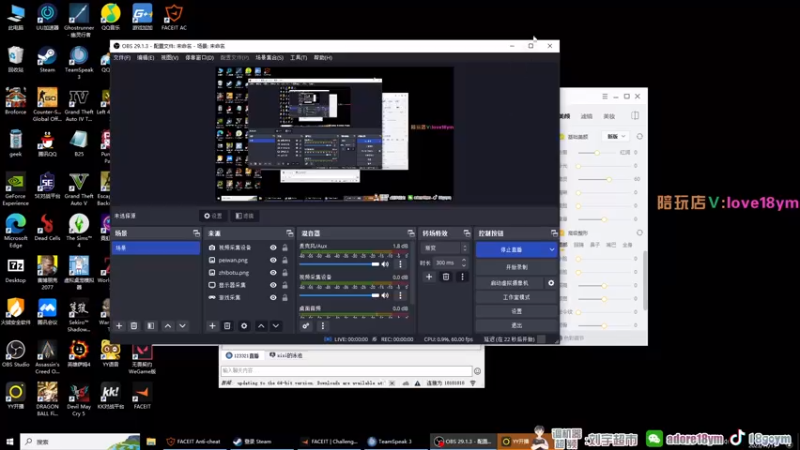800x450 pixels.
Task: Toggle lock on zhibotu.png source
Action: click(285, 272)
